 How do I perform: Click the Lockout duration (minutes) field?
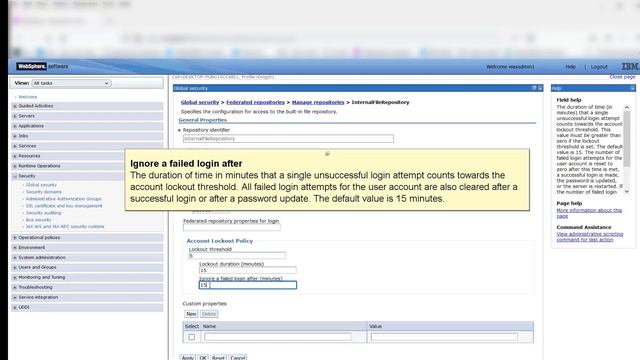pyautogui.click(x=248, y=270)
